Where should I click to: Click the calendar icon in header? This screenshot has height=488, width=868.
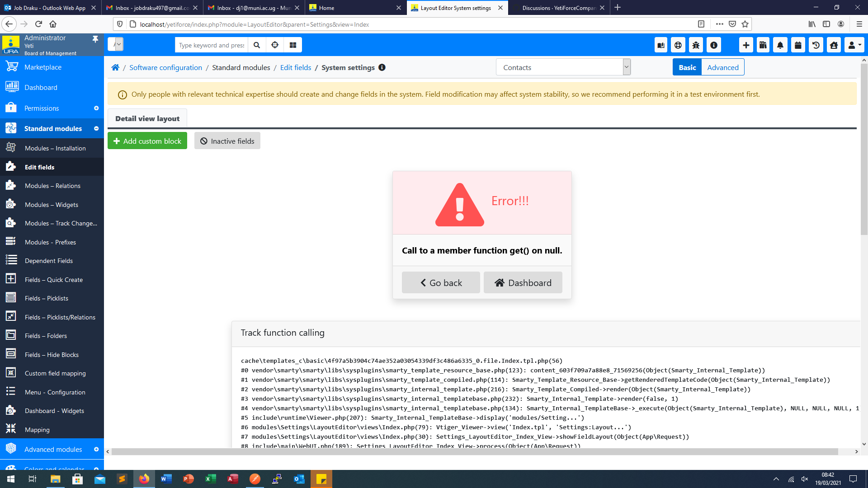pyautogui.click(x=798, y=45)
